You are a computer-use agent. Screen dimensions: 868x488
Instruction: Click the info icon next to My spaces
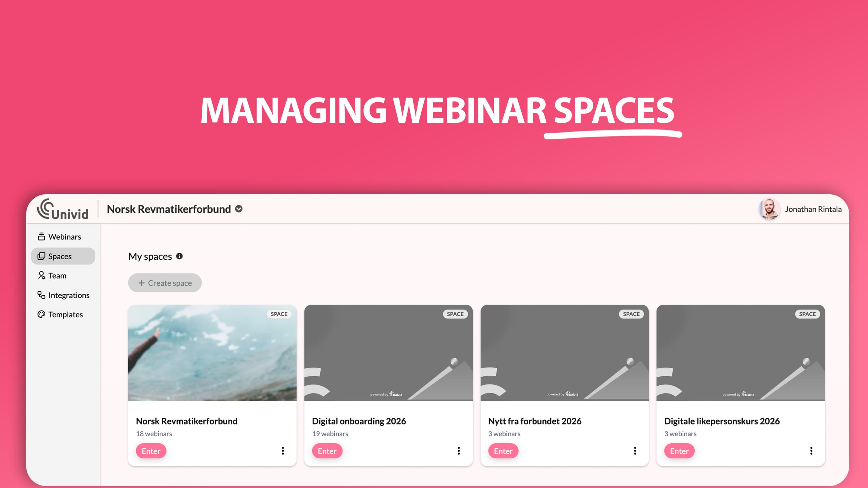point(179,256)
